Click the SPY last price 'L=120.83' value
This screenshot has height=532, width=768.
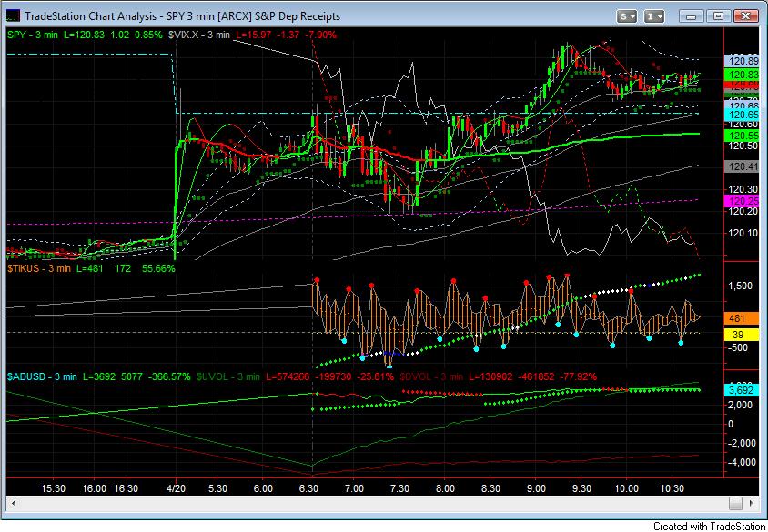click(x=84, y=35)
